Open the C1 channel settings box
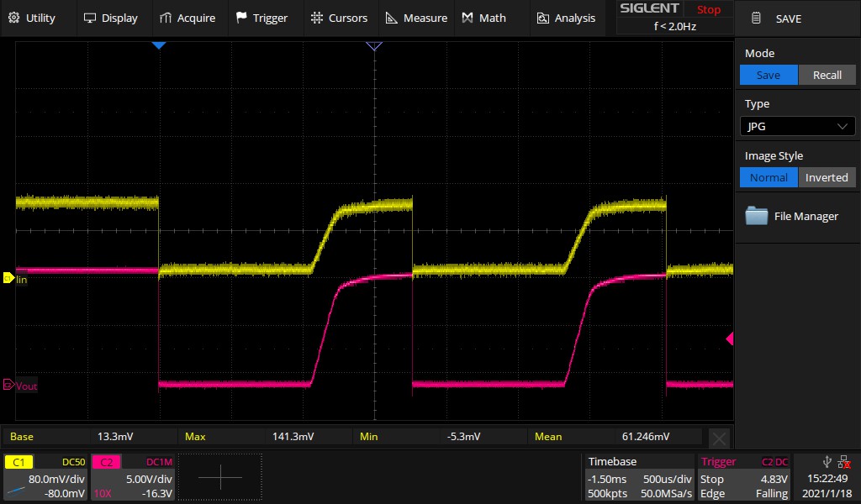 tap(45, 477)
